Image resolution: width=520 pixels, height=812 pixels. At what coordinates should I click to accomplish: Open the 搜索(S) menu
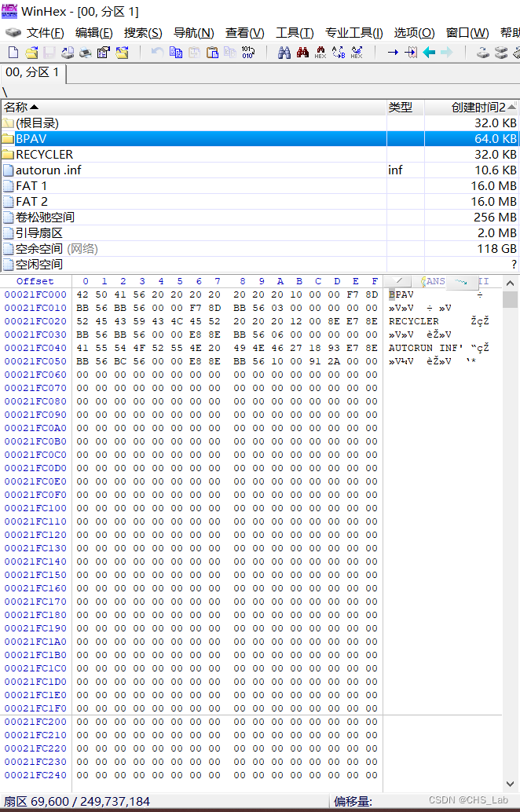click(x=143, y=33)
